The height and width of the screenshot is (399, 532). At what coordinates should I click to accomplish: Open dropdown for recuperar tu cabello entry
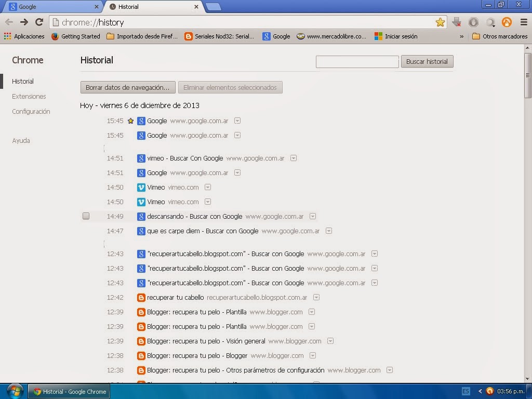[x=316, y=297]
